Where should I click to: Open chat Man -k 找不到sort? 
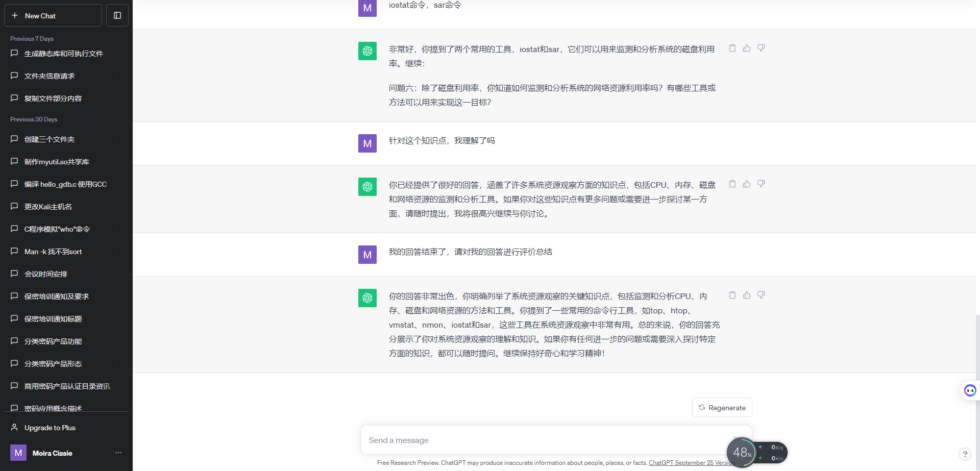pyautogui.click(x=66, y=252)
